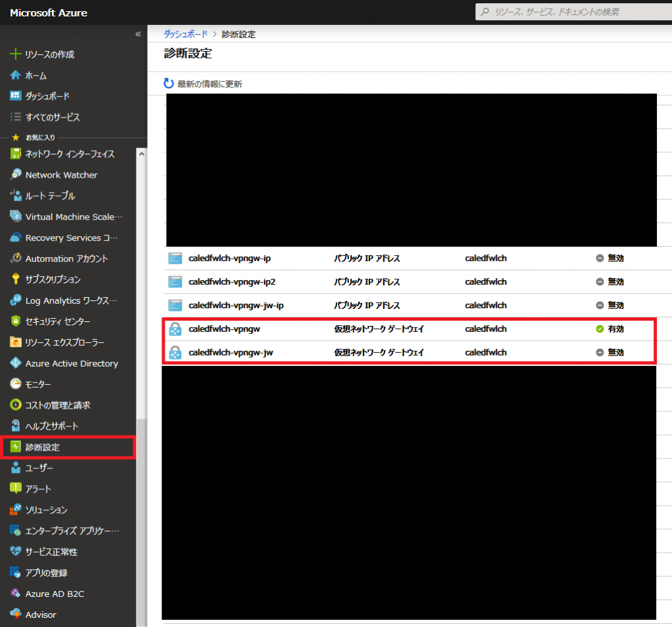672x627 pixels.
Task: Click the ルート テーブル icon
Action: coord(16,195)
